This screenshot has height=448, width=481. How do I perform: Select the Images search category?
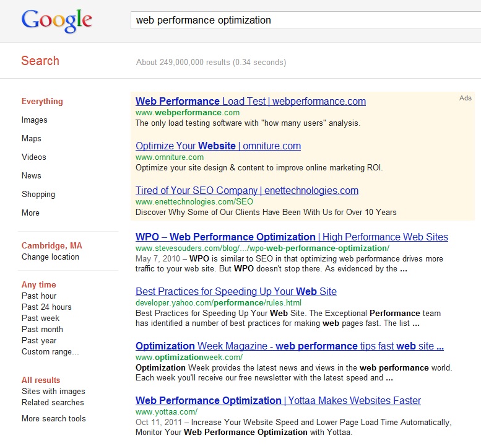(35, 120)
